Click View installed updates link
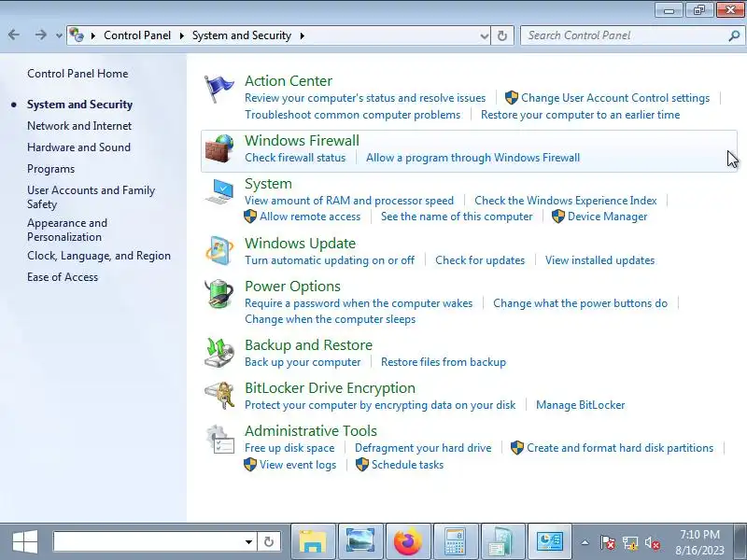Viewport: 747px width, 560px height. 599,260
